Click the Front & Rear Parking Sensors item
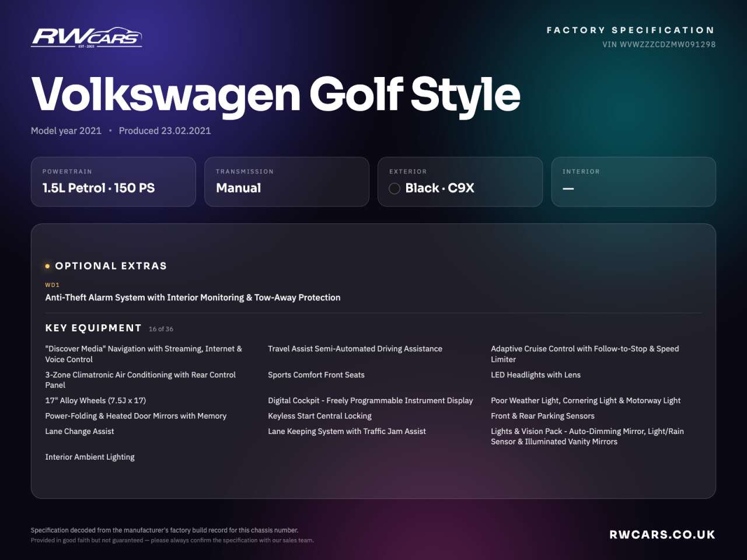This screenshot has width=747, height=560. pos(543,416)
